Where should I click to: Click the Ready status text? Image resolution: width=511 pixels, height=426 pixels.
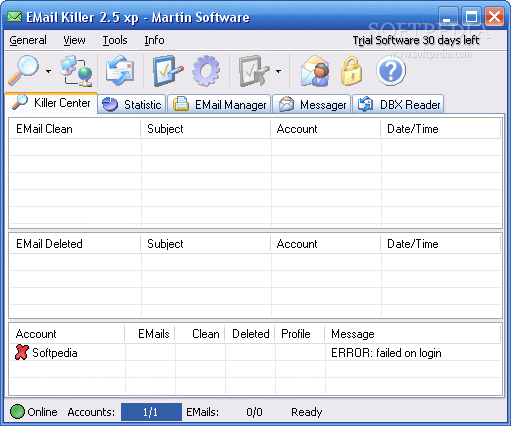[x=306, y=412]
